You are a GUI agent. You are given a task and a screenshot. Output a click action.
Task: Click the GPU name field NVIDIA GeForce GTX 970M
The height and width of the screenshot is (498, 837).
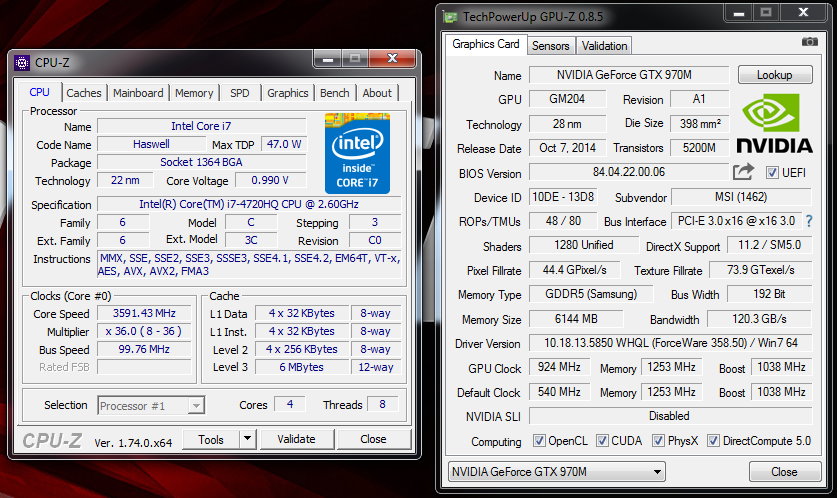click(629, 75)
